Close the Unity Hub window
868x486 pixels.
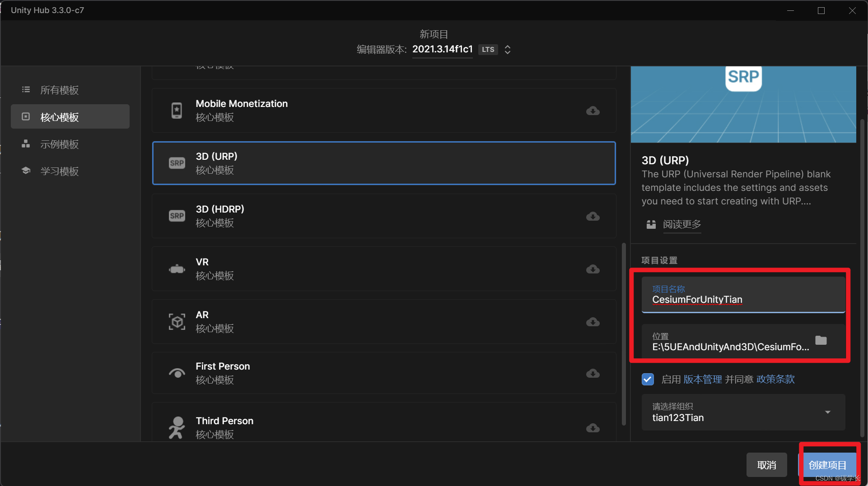(852, 10)
